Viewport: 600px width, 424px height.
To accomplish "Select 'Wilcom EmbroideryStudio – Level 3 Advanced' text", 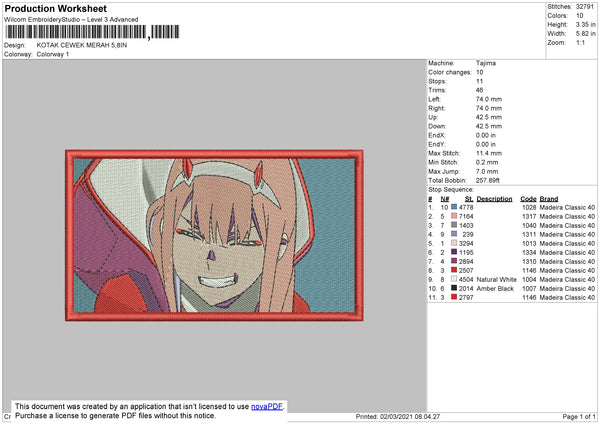I will tap(71, 20).
